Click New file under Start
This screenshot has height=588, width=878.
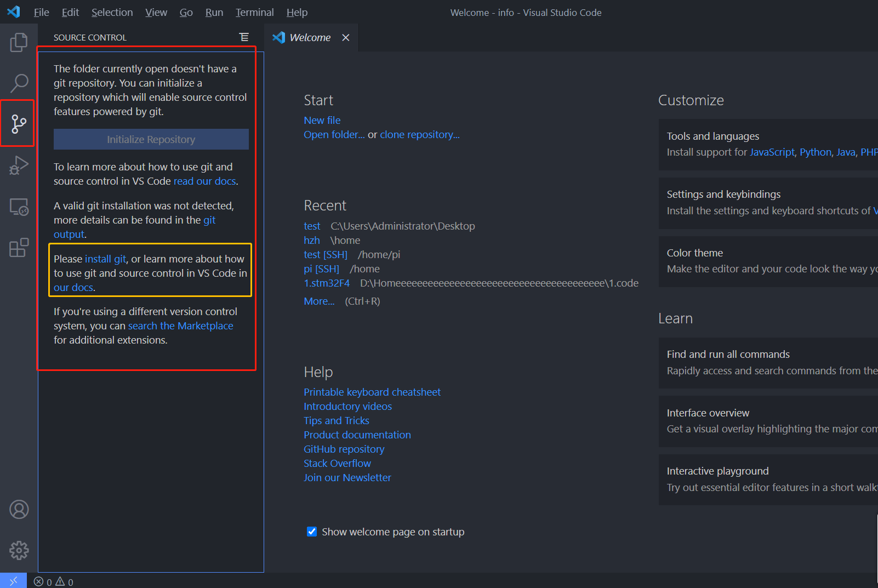pyautogui.click(x=322, y=120)
